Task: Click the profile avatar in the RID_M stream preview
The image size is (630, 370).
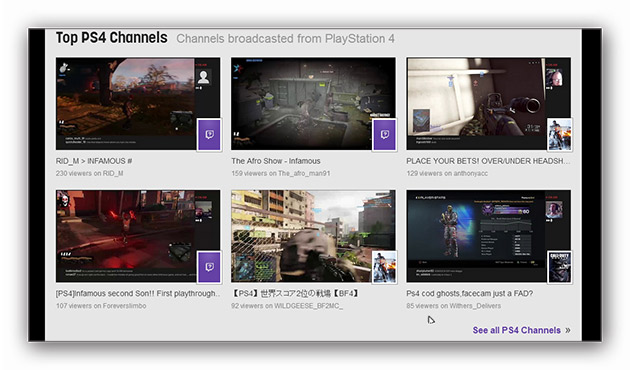Action: pyautogui.click(x=203, y=77)
